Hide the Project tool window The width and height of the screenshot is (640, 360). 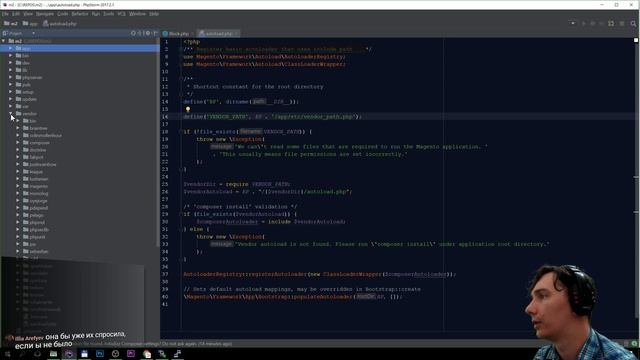point(155,33)
